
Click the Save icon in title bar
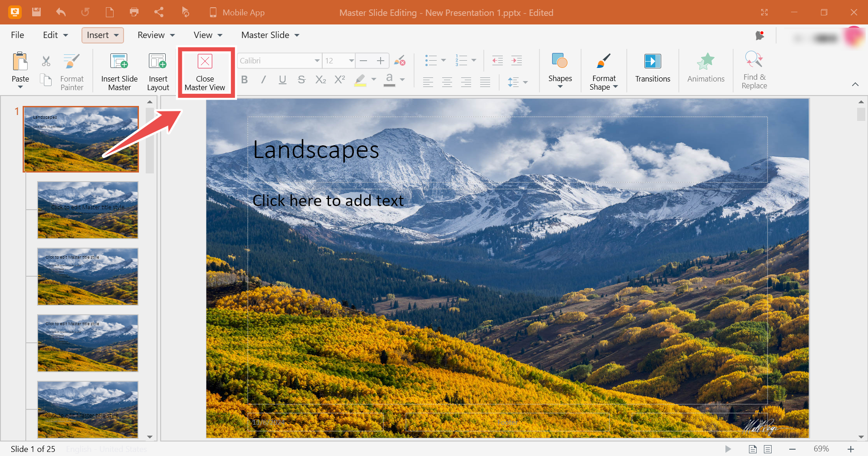tap(37, 12)
